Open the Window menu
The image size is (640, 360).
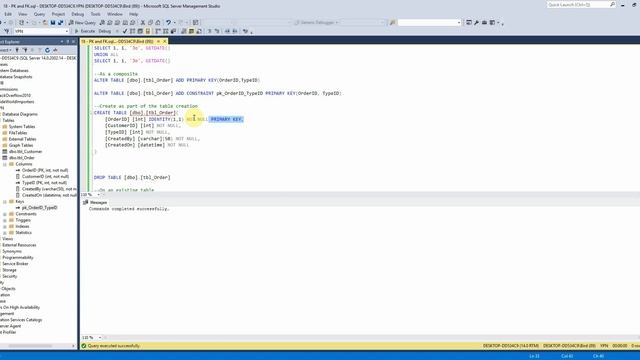(115, 14)
